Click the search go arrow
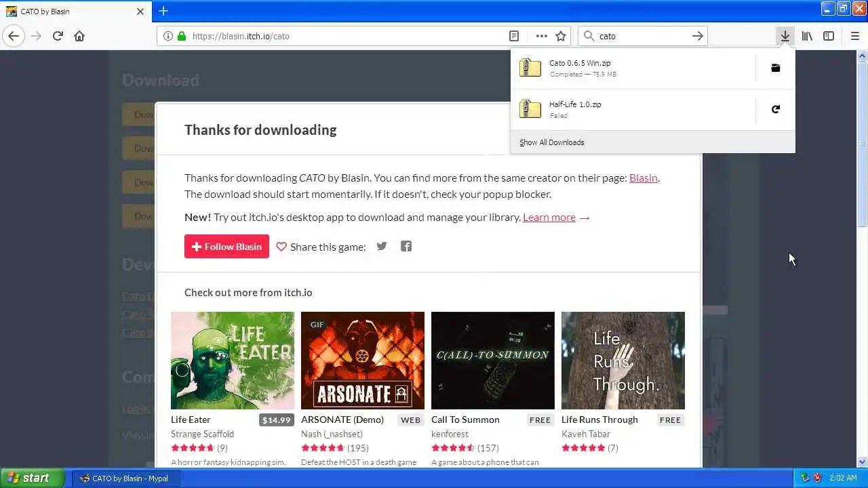 click(x=697, y=36)
